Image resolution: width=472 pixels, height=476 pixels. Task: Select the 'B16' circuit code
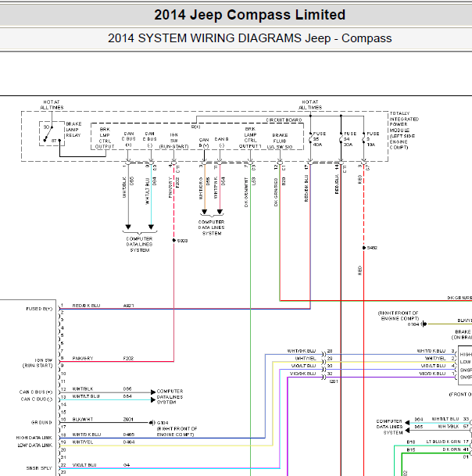click(x=411, y=442)
